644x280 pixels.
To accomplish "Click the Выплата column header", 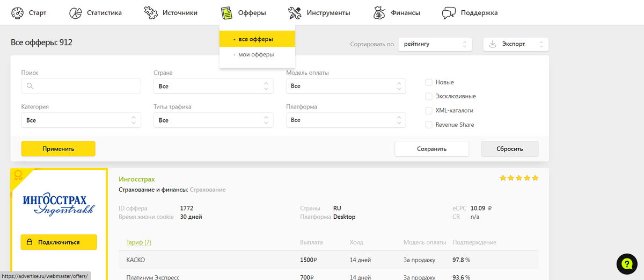I will [x=311, y=242].
